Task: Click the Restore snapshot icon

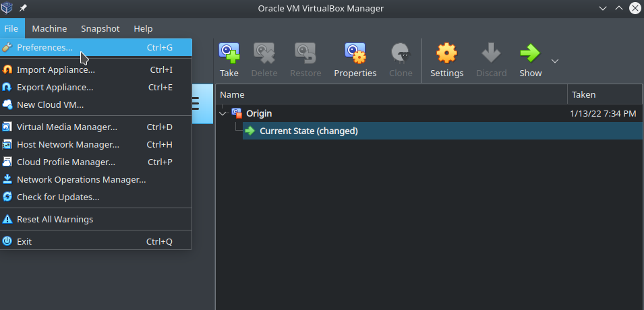Action: tap(305, 53)
